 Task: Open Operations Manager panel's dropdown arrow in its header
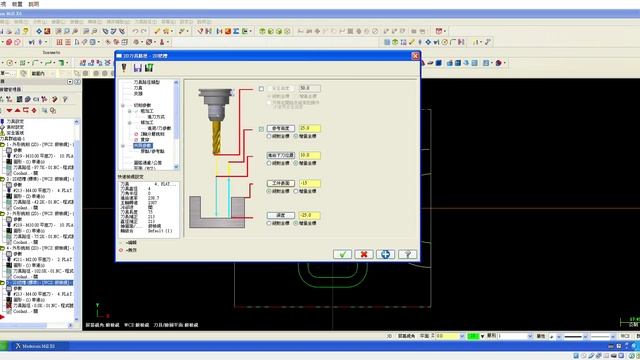[x=70, y=82]
